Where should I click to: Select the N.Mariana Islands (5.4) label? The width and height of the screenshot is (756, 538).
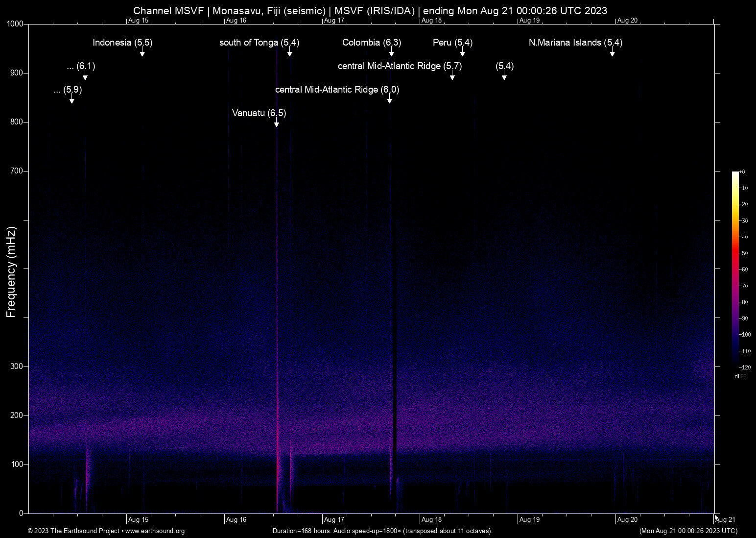pos(576,43)
